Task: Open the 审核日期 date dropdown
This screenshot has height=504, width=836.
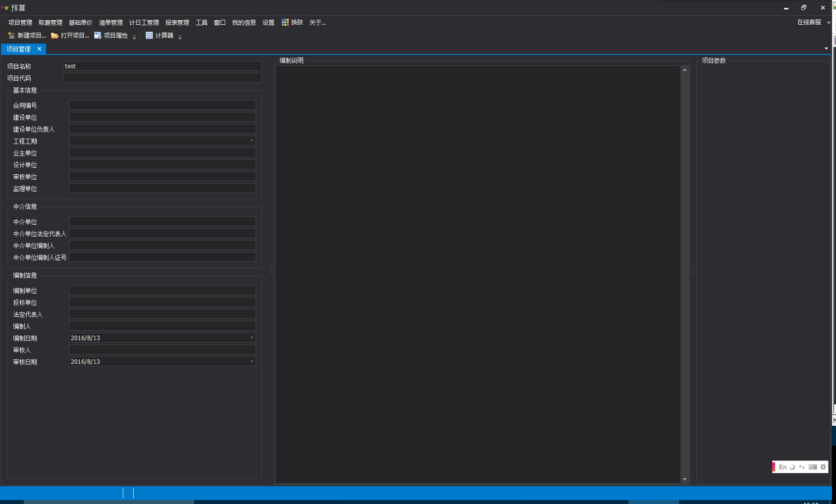Action: 252,361
